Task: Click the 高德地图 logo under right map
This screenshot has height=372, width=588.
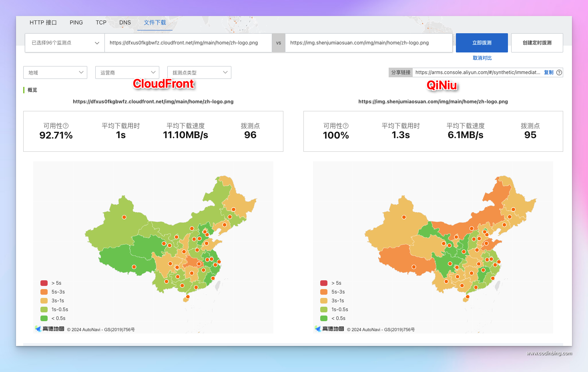Action: point(329,329)
